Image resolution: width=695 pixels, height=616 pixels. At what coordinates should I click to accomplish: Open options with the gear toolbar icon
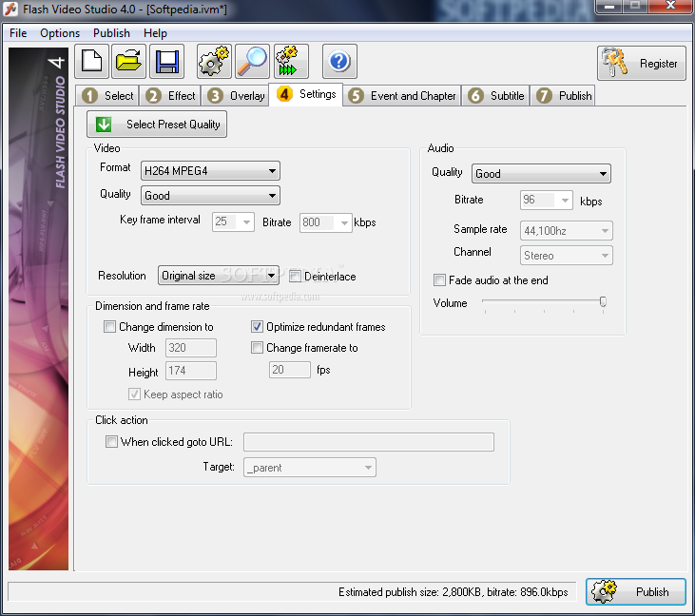click(x=214, y=62)
